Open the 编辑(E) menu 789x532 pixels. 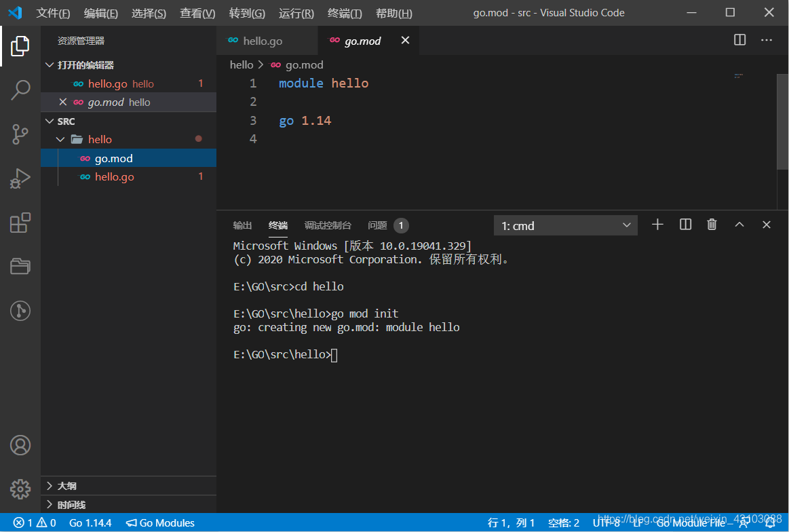coord(100,13)
